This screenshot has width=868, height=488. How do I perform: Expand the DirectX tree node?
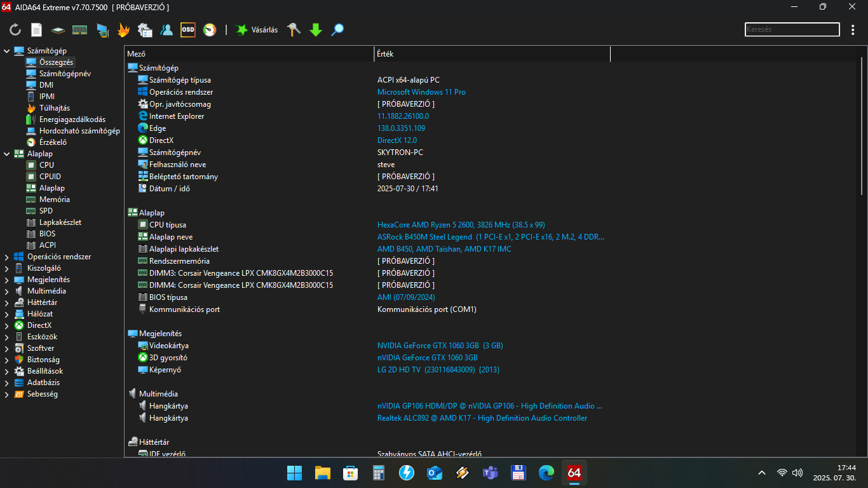pos(7,325)
